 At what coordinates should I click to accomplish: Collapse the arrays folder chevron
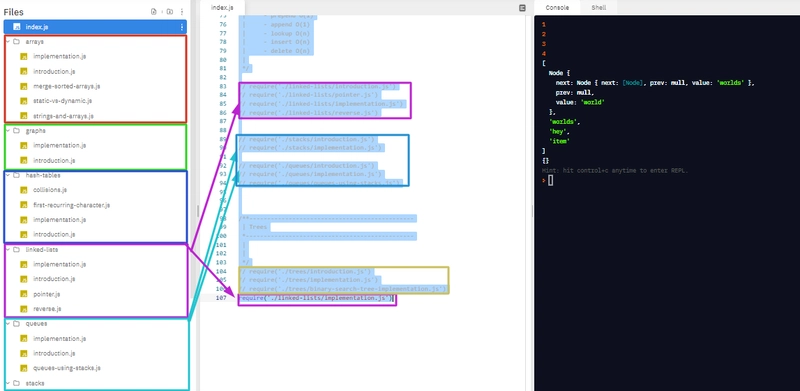[8, 41]
